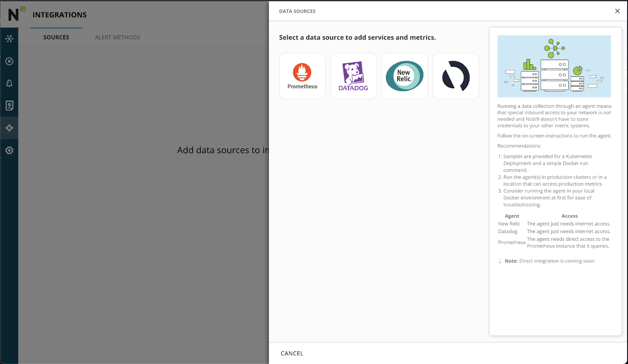Choose the Datadog data source card
Image resolution: width=628 pixels, height=364 pixels.
pos(353,76)
